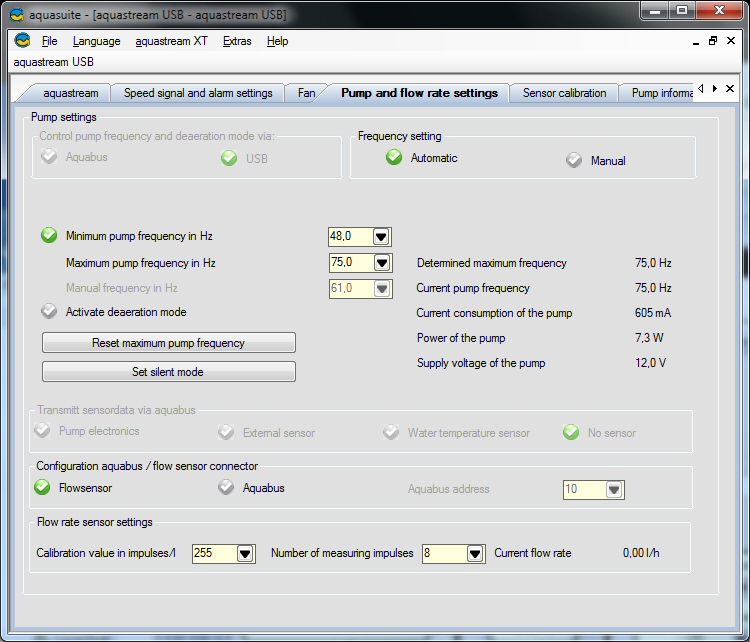Open the aquastream XT menu
Image resolution: width=750 pixels, height=642 pixels.
pyautogui.click(x=171, y=41)
